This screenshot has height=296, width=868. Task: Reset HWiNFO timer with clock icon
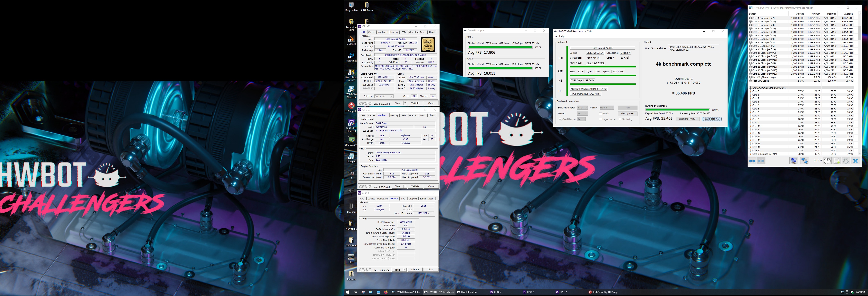click(827, 161)
